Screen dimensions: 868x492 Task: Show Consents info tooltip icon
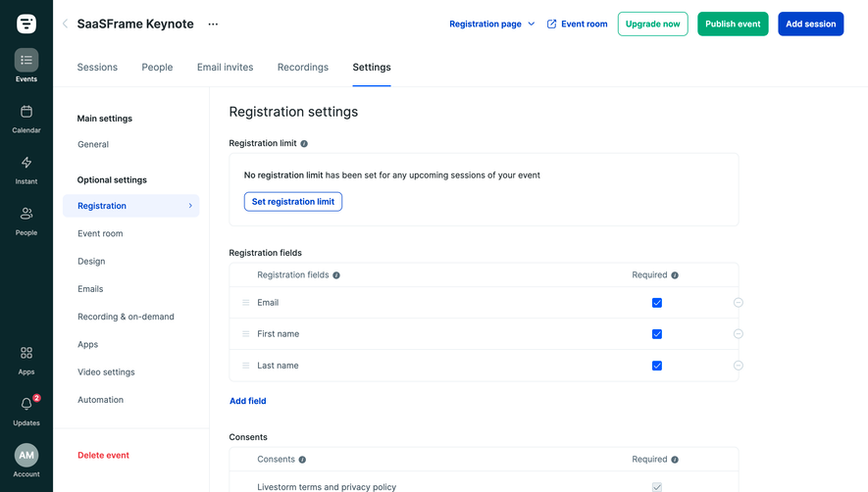click(302, 460)
